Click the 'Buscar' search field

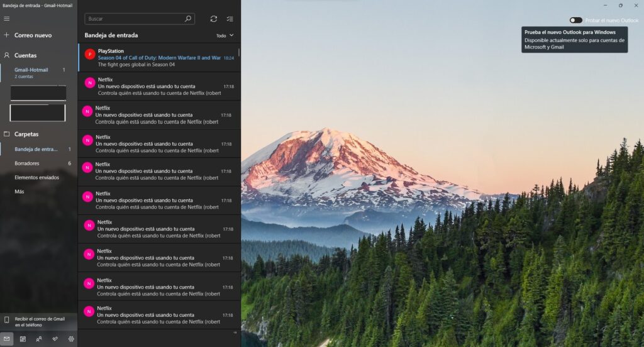point(134,19)
